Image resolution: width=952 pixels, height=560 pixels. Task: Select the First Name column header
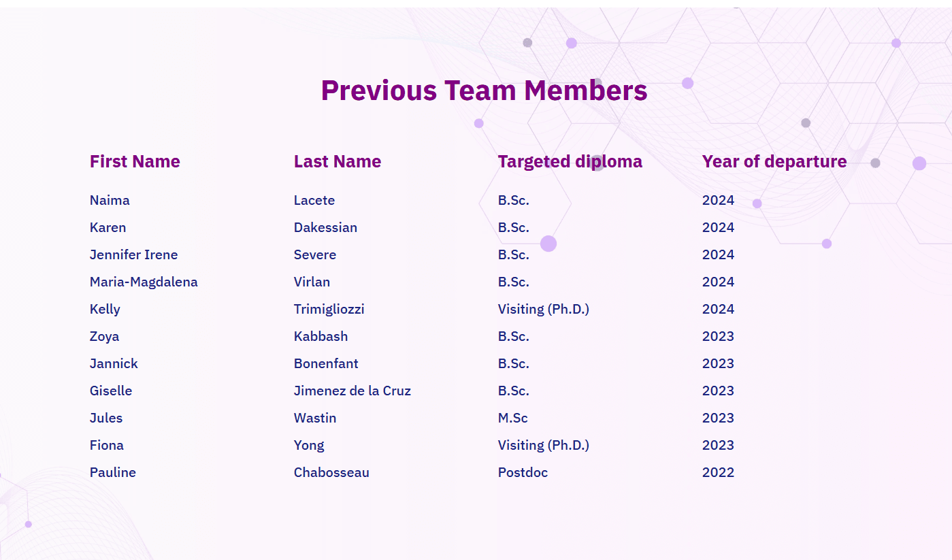coord(135,161)
